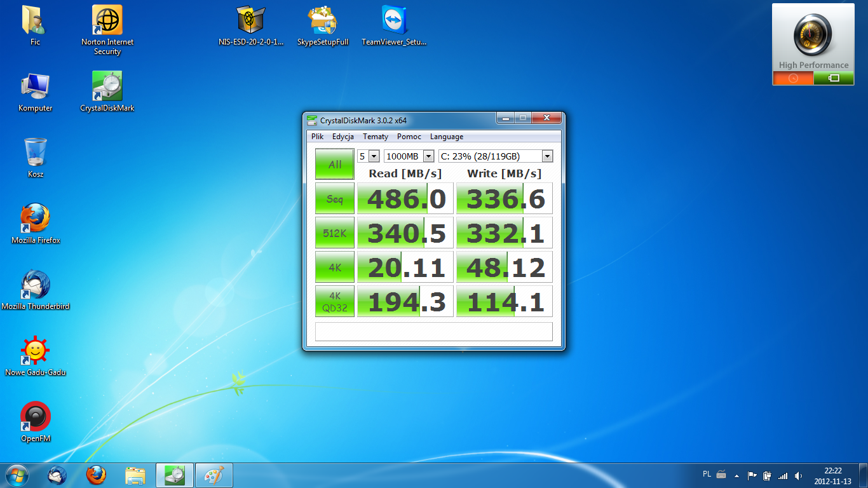Switch to Paint taskbar button
868x488 pixels.
pos(214,475)
